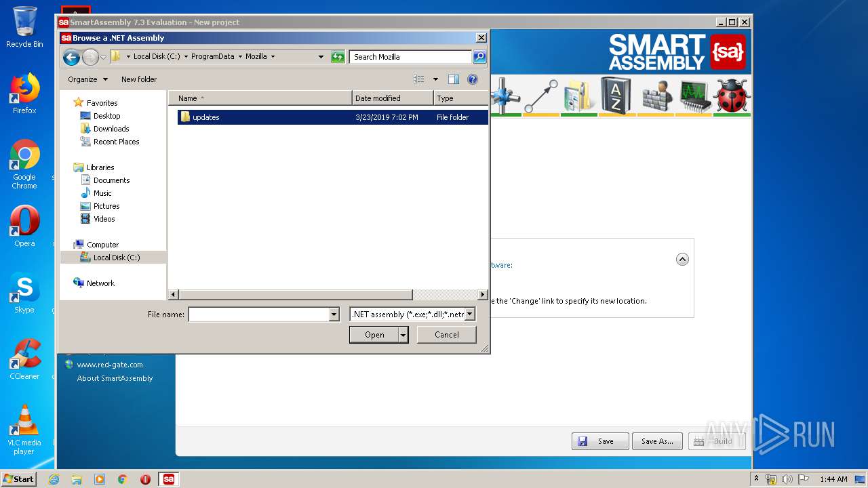Open Opera desktop shortcut
Screen dimensions: 868x488
24,226
